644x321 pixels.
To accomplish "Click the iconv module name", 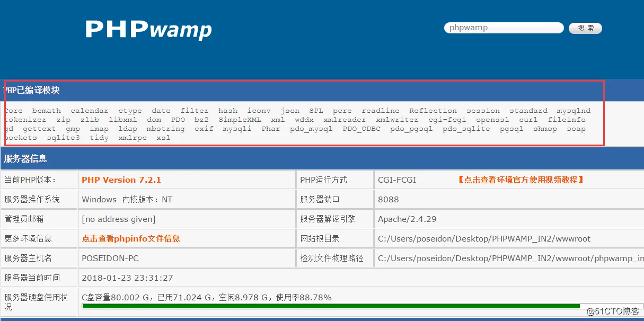I will point(259,111).
